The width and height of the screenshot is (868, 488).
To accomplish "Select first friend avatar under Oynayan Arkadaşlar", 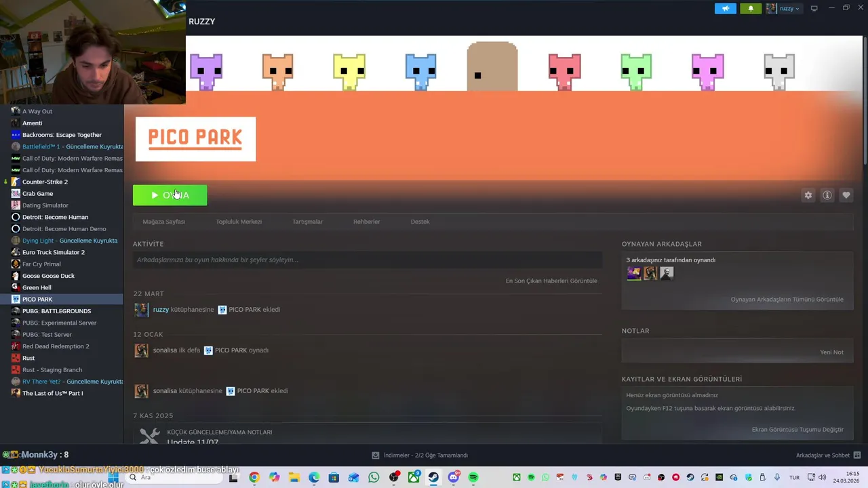I will coord(633,273).
